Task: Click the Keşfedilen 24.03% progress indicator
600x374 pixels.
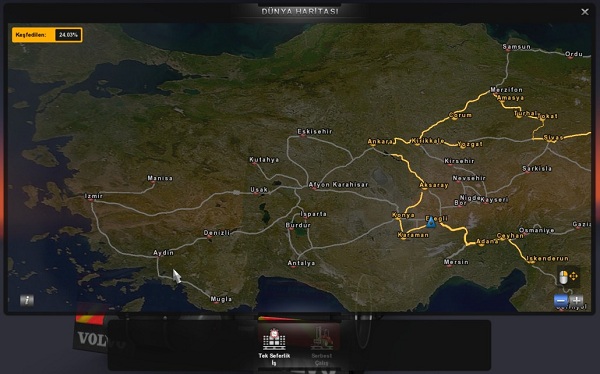Action: click(47, 35)
